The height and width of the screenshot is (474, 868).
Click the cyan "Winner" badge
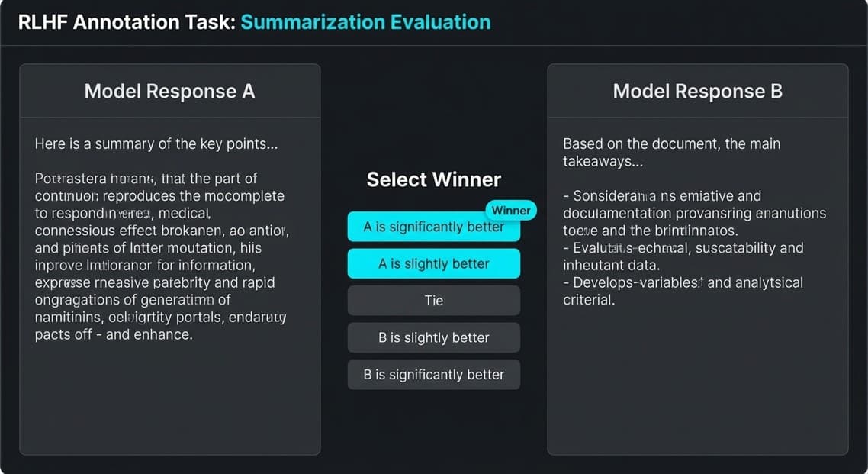click(510, 211)
